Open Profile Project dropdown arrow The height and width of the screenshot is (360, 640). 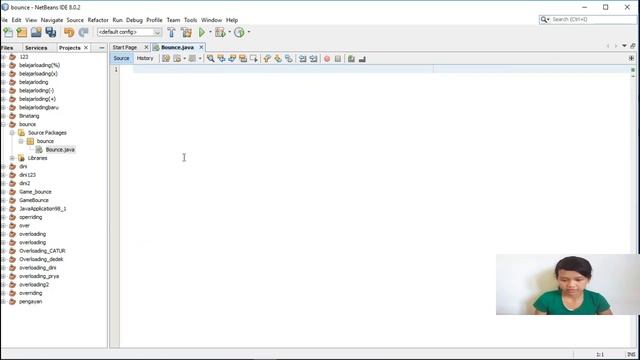249,32
